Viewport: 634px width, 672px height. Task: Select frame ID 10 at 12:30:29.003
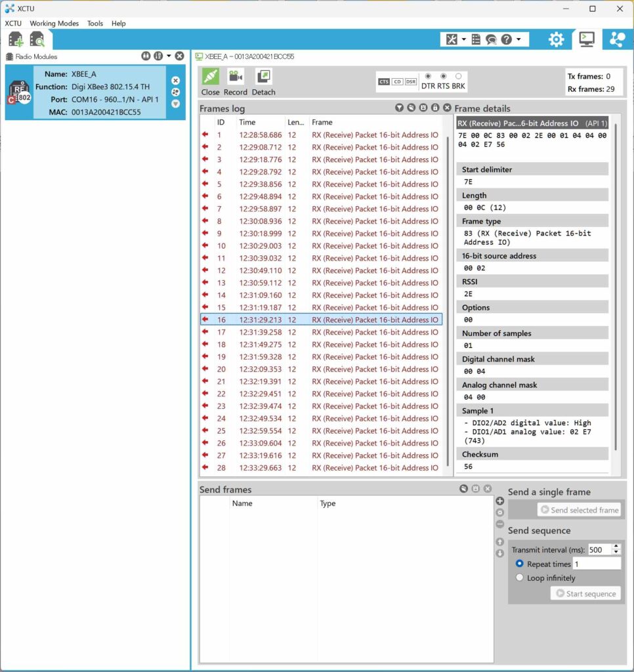click(x=322, y=246)
